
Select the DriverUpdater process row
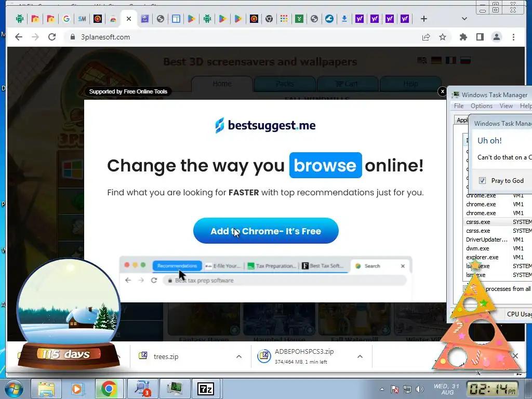(498, 240)
